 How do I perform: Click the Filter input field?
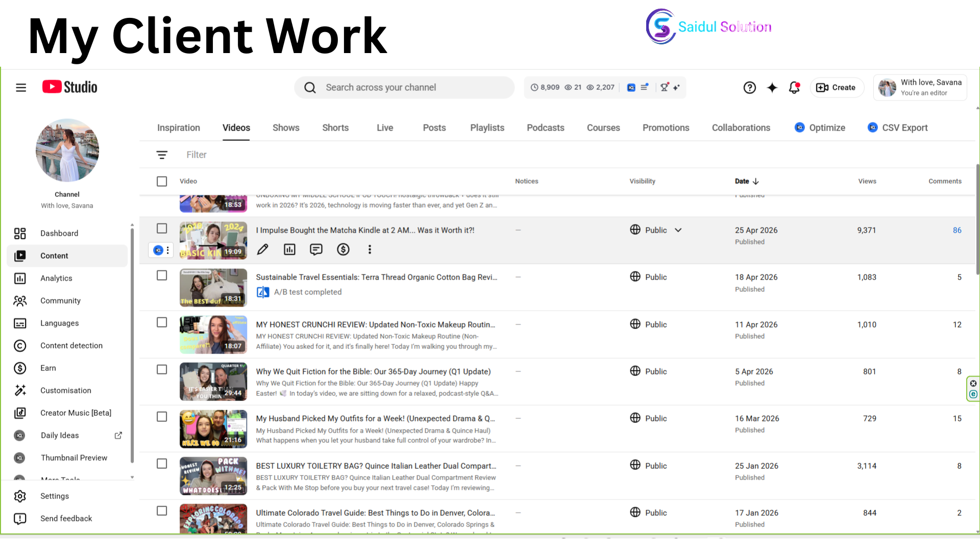(197, 155)
